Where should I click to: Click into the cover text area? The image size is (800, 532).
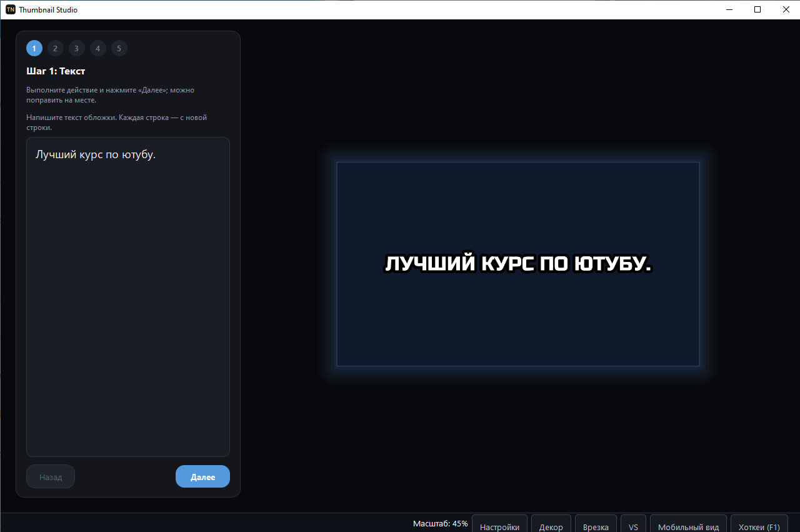[128, 297]
